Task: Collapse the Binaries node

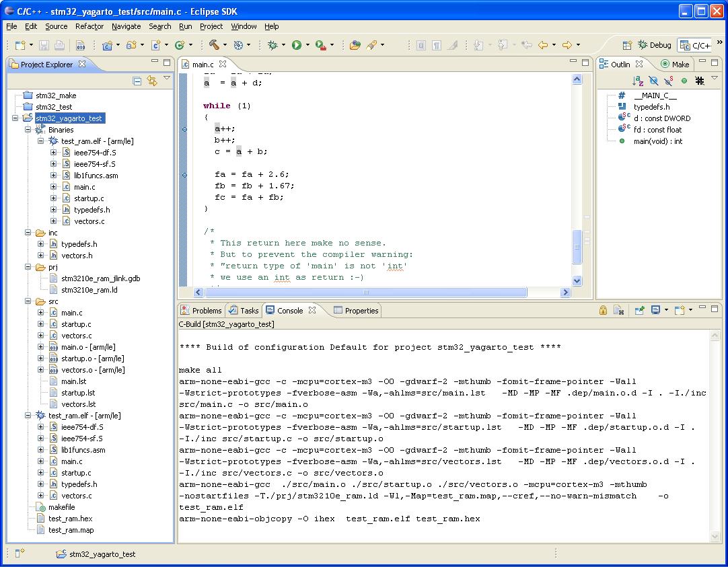Action: pyautogui.click(x=28, y=129)
